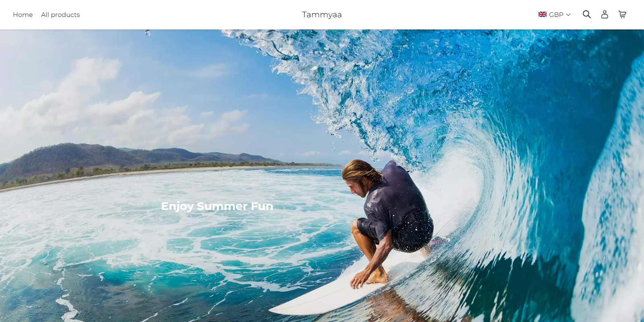Click the word Fun in the banner text
This screenshot has width=644, height=322.
coord(262,206)
